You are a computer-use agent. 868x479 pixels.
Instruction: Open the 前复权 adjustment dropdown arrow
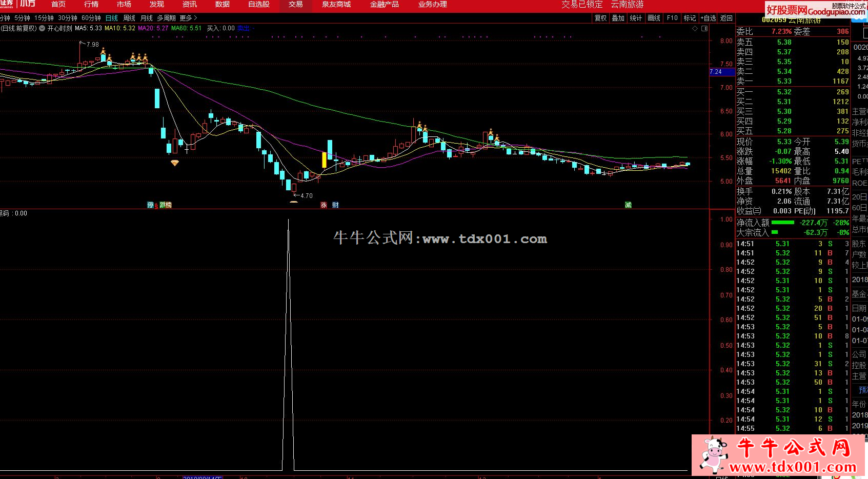click(x=42, y=28)
